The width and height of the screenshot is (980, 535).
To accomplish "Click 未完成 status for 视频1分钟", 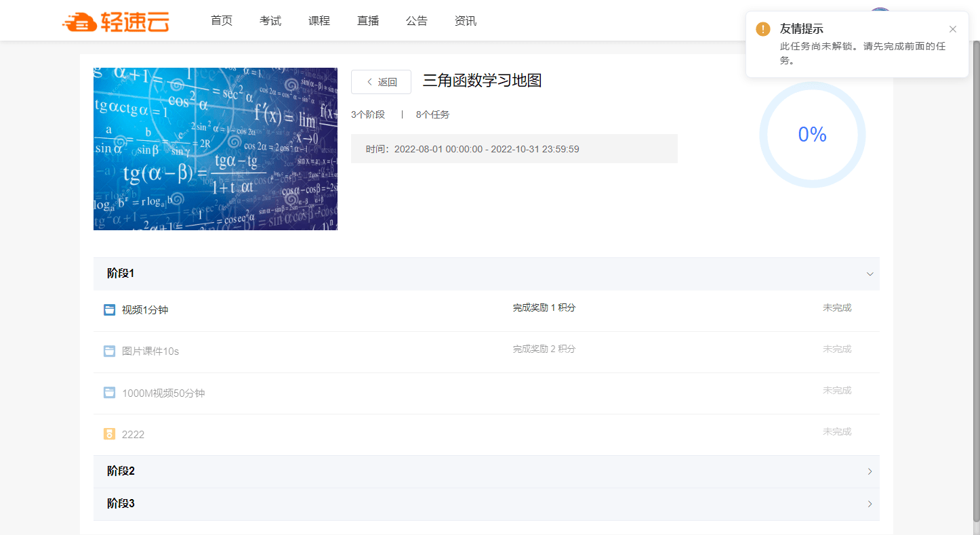I will click(837, 307).
